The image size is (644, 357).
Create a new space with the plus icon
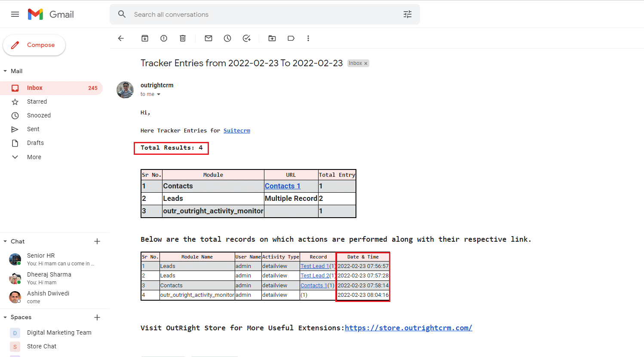pos(97,317)
